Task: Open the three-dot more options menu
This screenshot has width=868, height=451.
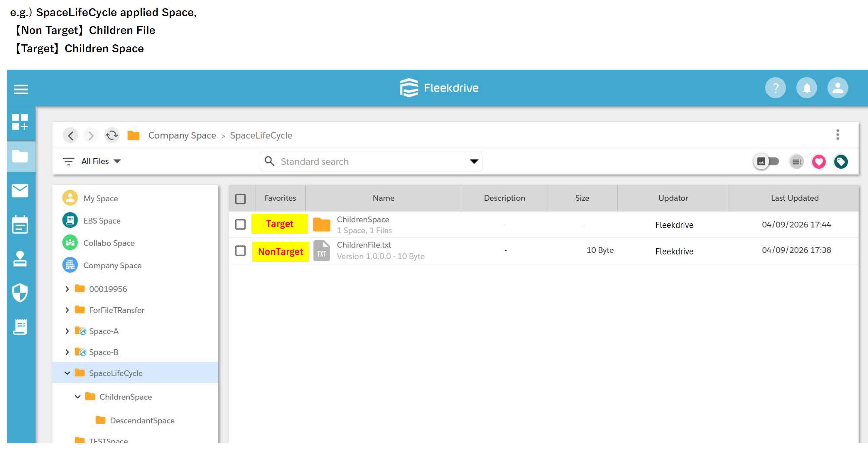Action: pyautogui.click(x=837, y=135)
